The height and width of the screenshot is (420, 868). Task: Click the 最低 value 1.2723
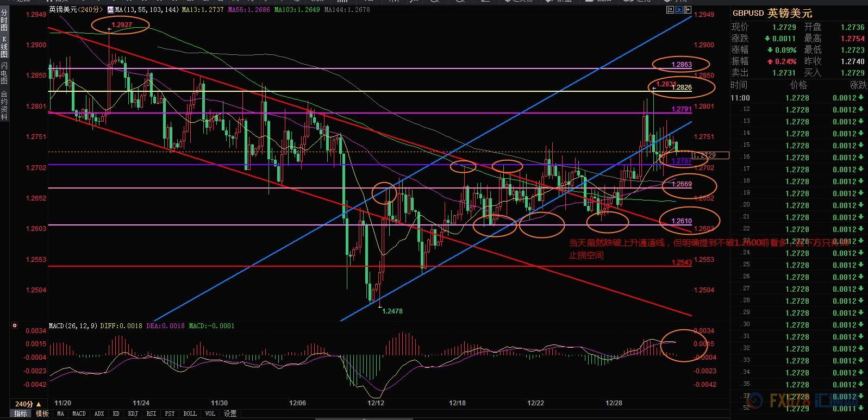point(852,50)
